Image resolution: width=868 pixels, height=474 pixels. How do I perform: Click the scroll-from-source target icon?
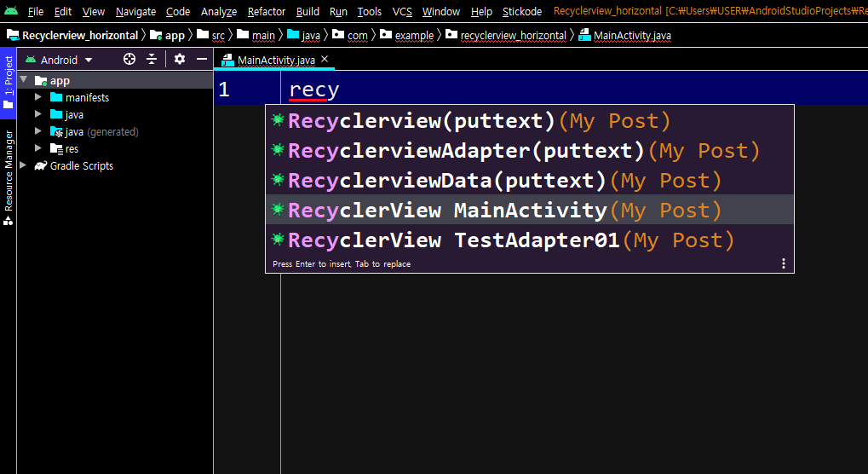click(129, 60)
